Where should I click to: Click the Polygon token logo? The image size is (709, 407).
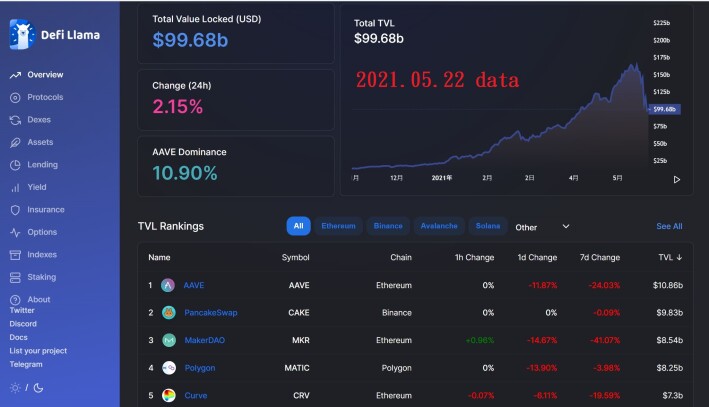169,368
